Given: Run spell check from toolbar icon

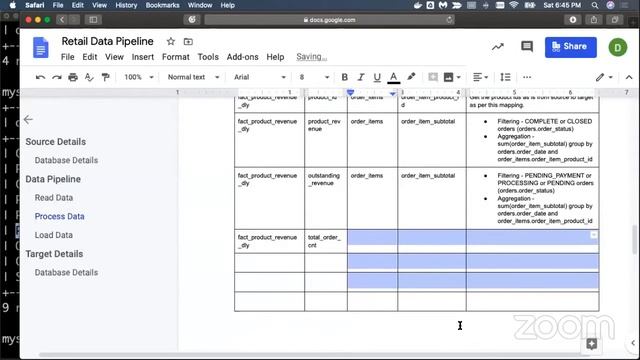Looking at the screenshot, I should [x=89, y=77].
